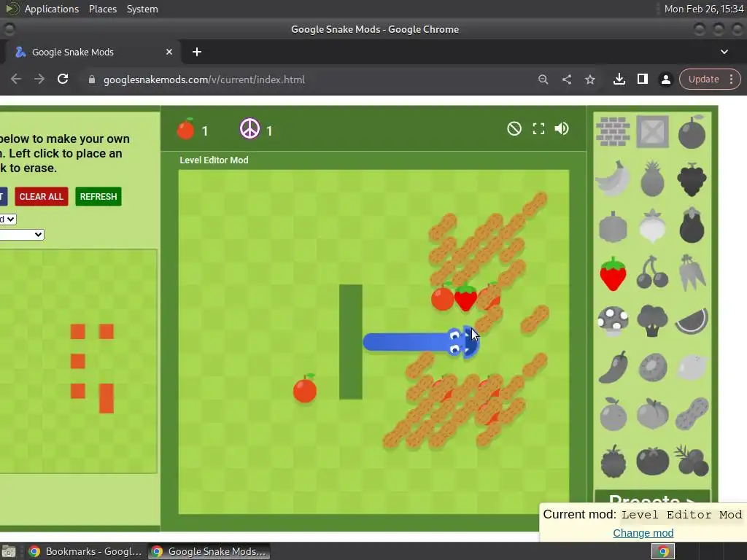Open the Chrome profile menu
Screen dimensions: 747x560
coord(666,79)
